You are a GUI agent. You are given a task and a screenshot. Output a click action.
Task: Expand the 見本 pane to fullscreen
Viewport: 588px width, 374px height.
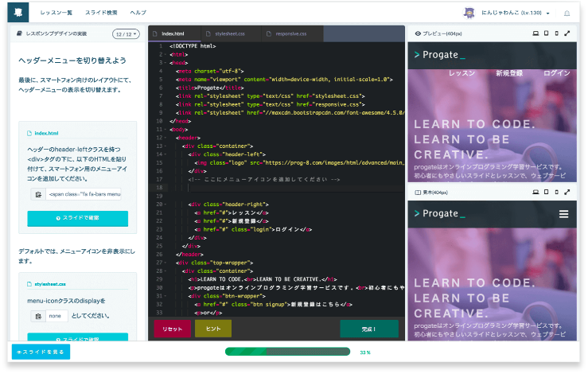(567, 192)
